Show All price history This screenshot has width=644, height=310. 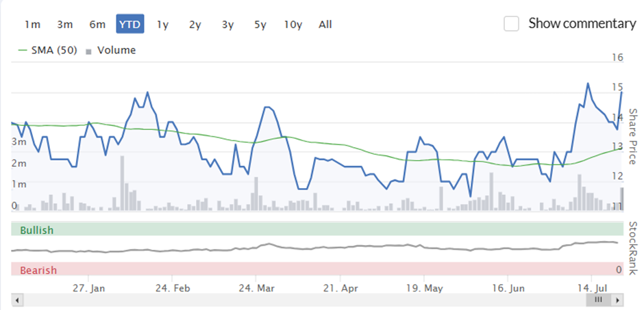click(x=325, y=25)
